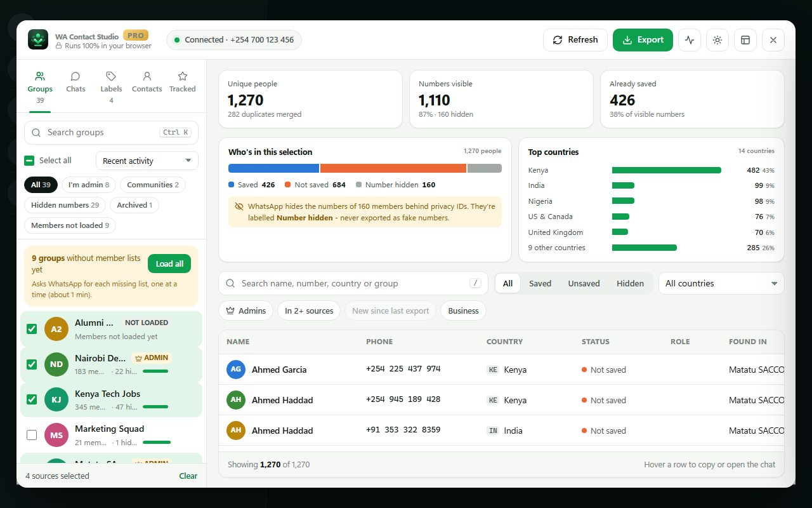Toggle theme with the sun icon
This screenshot has width=812, height=508.
point(717,40)
